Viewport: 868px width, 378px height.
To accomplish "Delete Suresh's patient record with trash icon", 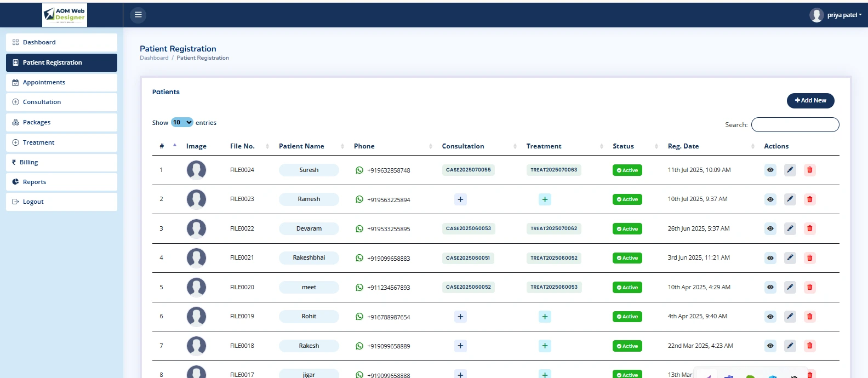I will click(x=809, y=170).
